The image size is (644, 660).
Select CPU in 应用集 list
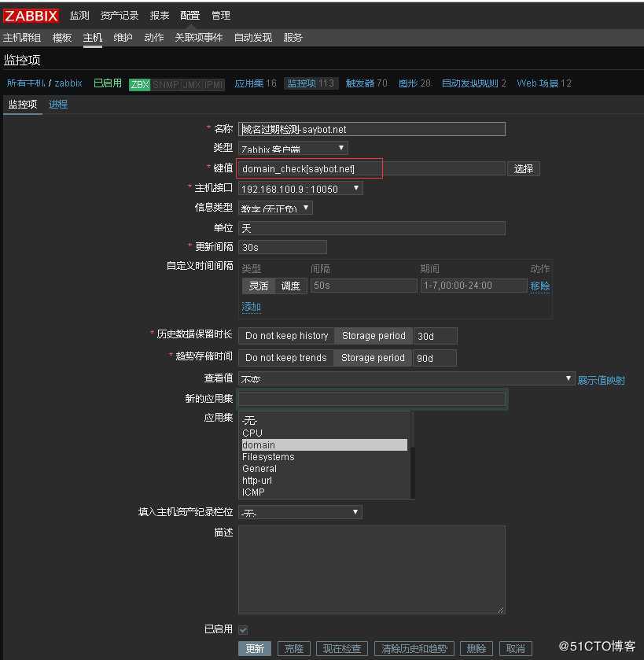tap(324, 433)
